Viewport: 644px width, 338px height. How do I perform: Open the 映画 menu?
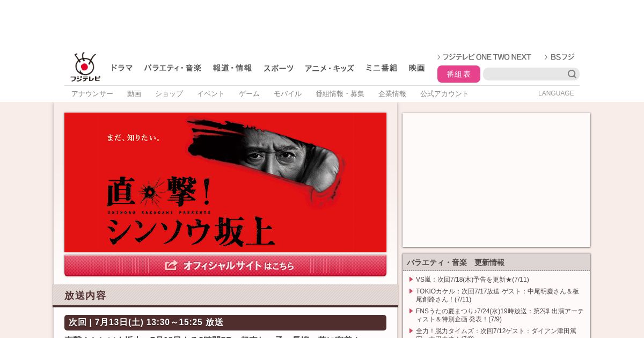click(x=417, y=68)
